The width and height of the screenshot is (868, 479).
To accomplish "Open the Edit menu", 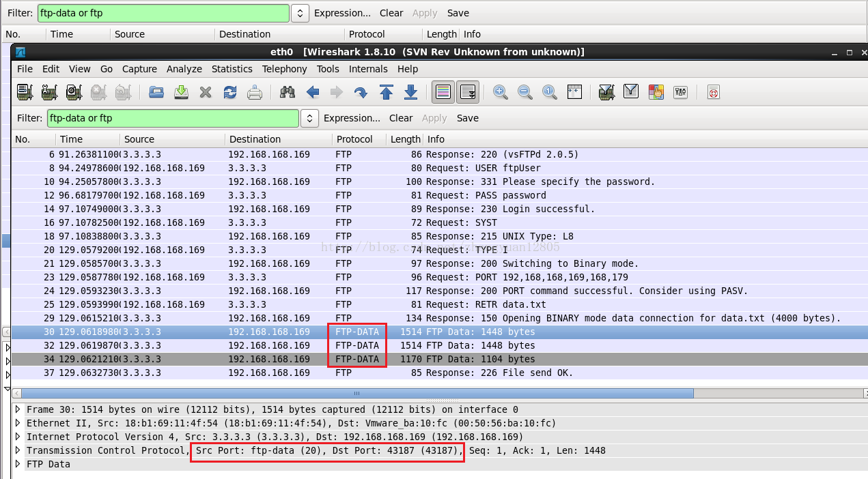I will coord(51,69).
